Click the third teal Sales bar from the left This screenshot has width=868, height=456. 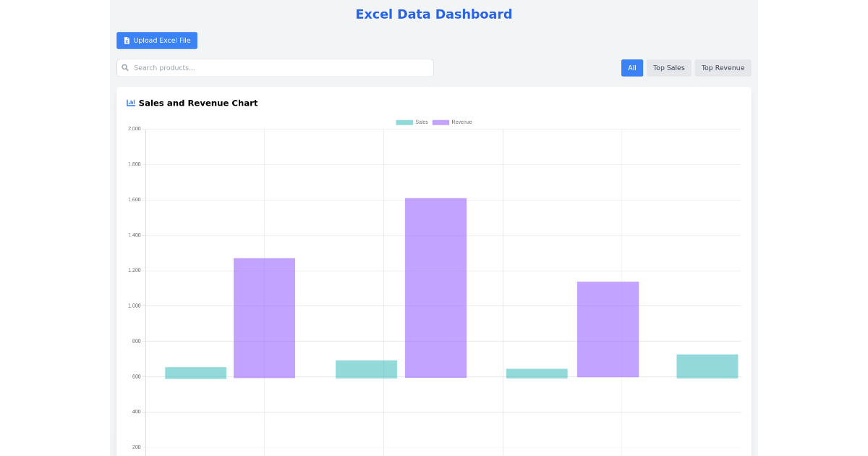537,373
